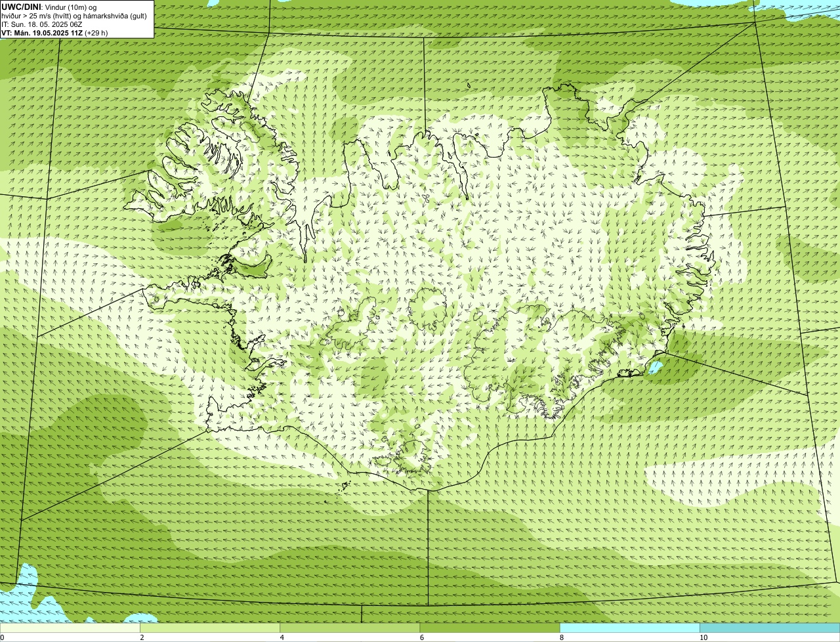Click the "0" label on the color scale
This screenshot has width=840, height=642.
point(2,637)
